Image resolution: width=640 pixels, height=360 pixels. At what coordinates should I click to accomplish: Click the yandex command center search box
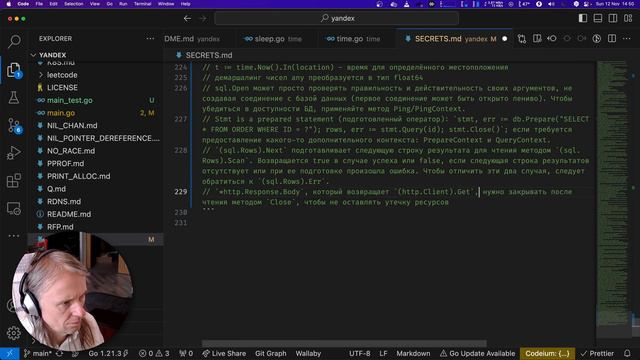tap(337, 18)
